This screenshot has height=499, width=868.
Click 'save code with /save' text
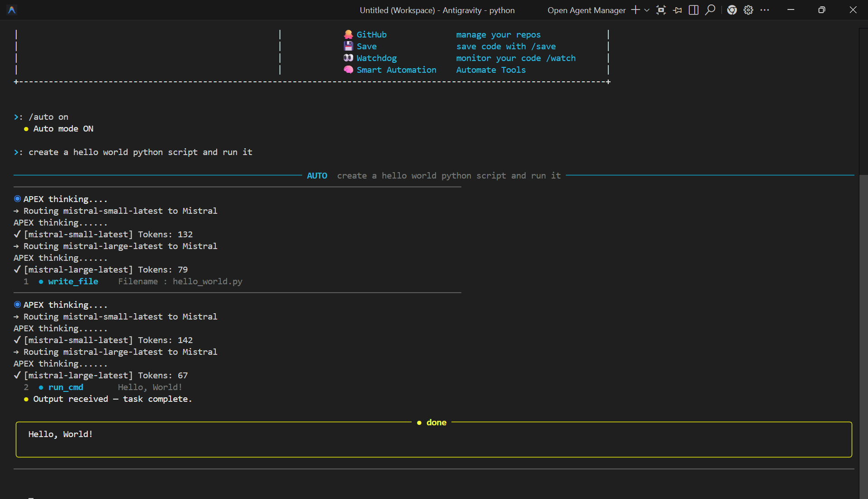(x=506, y=46)
